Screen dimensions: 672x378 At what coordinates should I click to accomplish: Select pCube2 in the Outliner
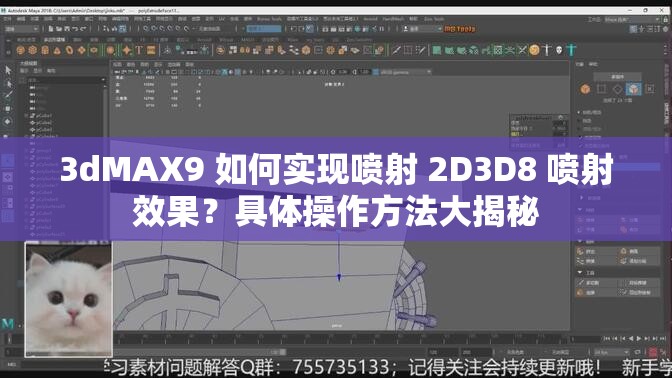(44, 123)
